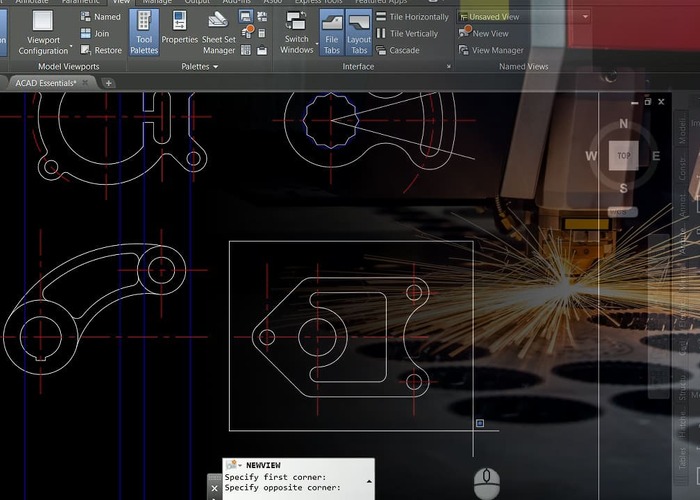The image size is (700, 500).
Task: Toggle Layout Tabs display
Action: (359, 33)
